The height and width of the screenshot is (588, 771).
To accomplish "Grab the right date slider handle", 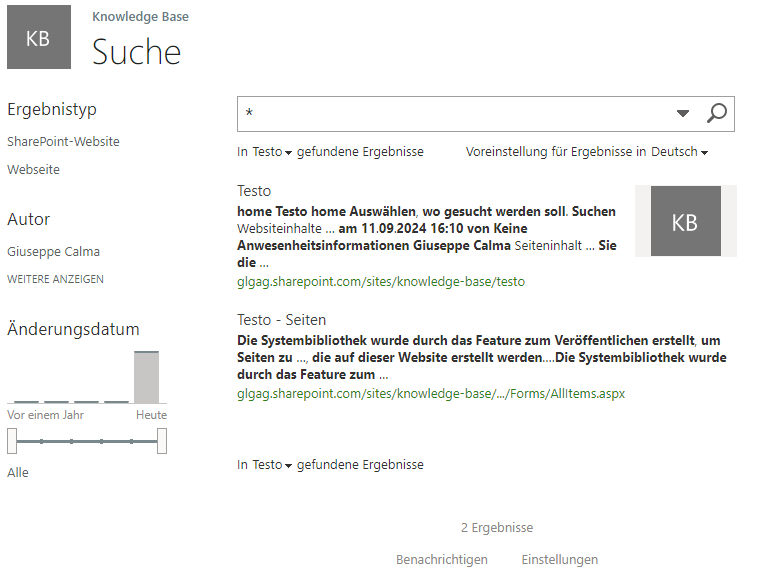I will pos(162,441).
